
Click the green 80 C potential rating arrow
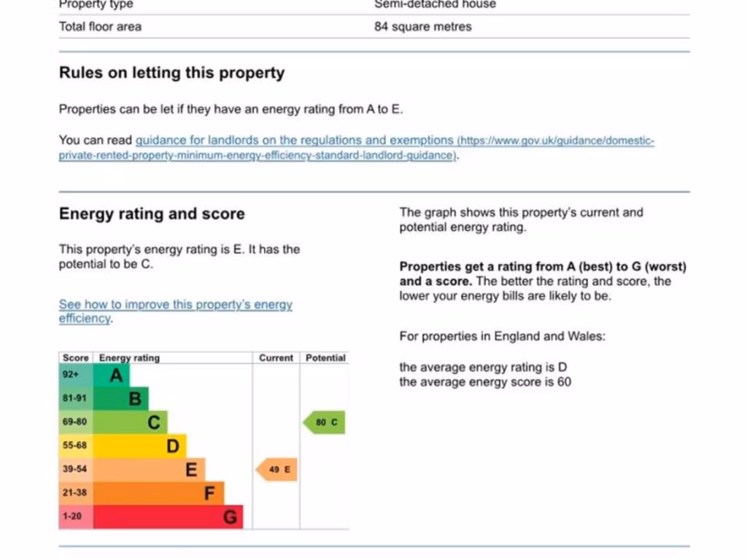click(325, 422)
